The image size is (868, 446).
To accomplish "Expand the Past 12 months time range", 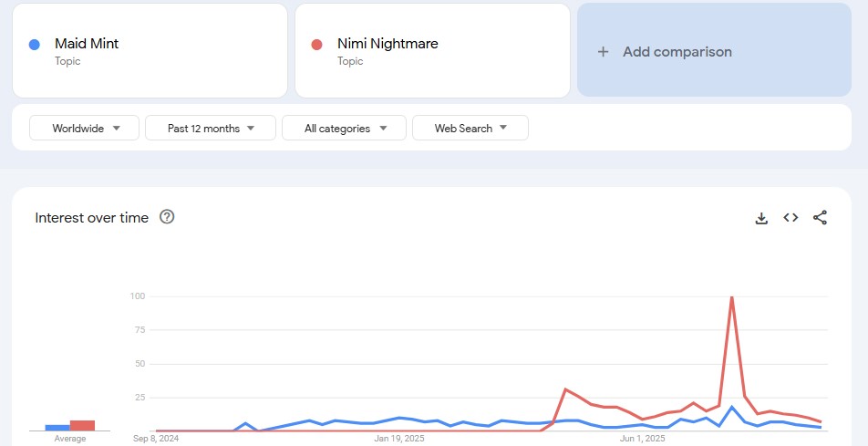I will click(x=211, y=128).
